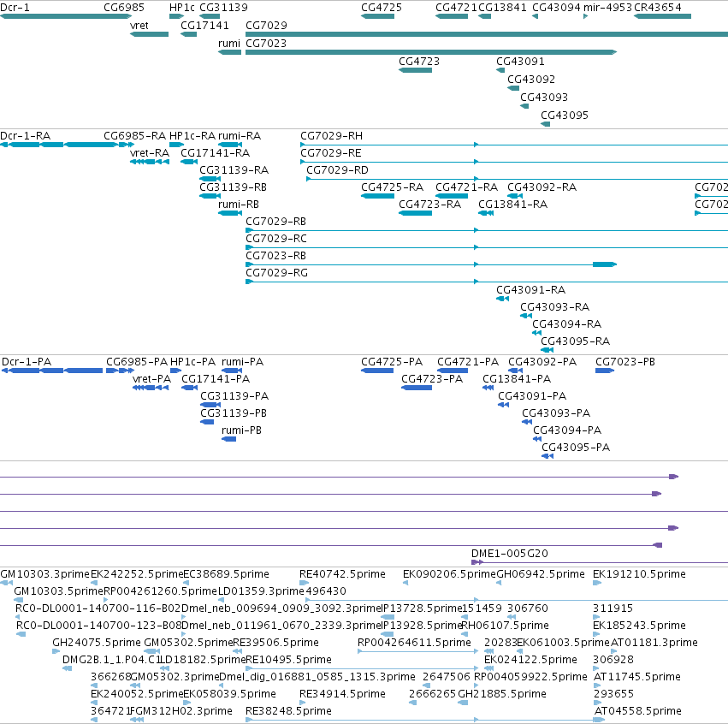Screen dimensions: 728x724
Task: Click the CG43091-RA transcript label
Action: pos(531,290)
